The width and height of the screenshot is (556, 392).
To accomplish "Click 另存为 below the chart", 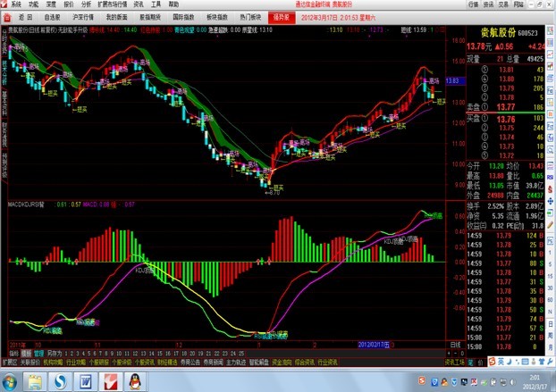I will (x=55, y=354).
